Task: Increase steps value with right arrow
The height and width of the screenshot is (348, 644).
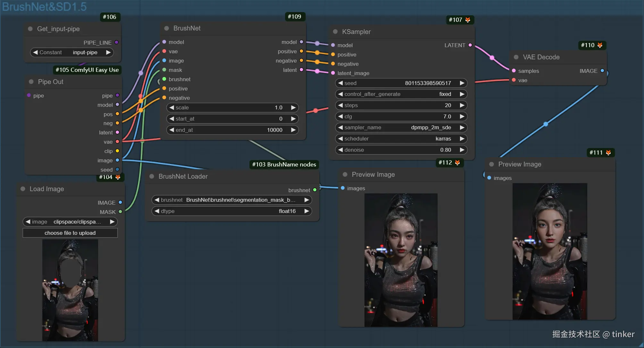Action: point(462,105)
